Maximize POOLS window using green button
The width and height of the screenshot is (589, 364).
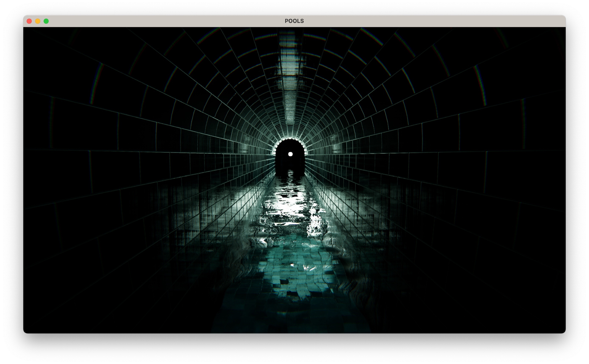point(46,21)
